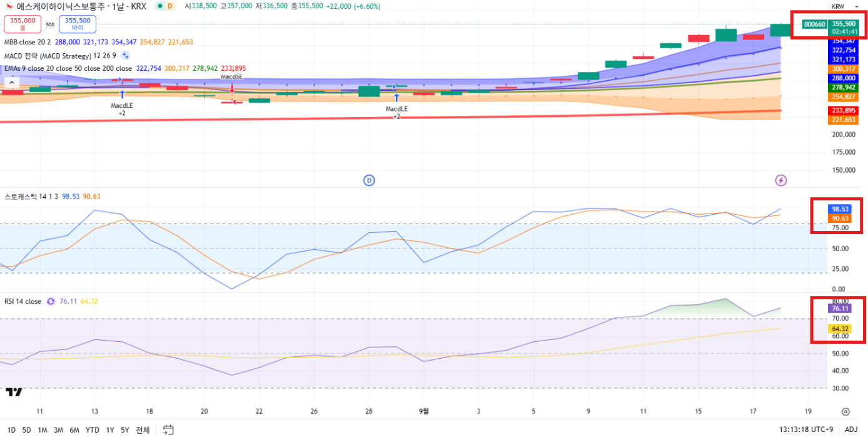
Task: Click the 355,500 current price label
Action: click(844, 23)
